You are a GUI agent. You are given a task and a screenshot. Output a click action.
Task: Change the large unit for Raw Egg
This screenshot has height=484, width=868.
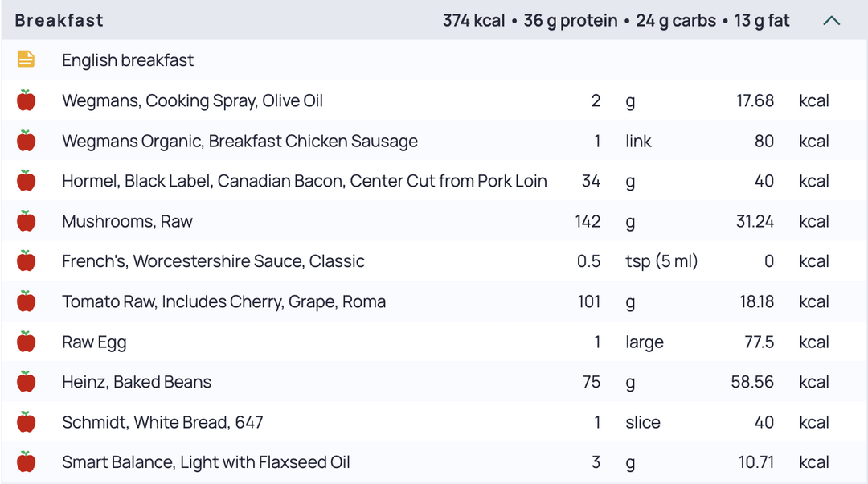point(645,342)
